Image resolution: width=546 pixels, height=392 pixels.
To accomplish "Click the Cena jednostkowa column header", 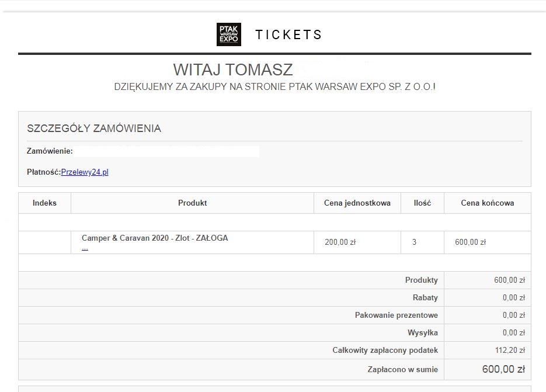I will [x=357, y=203].
